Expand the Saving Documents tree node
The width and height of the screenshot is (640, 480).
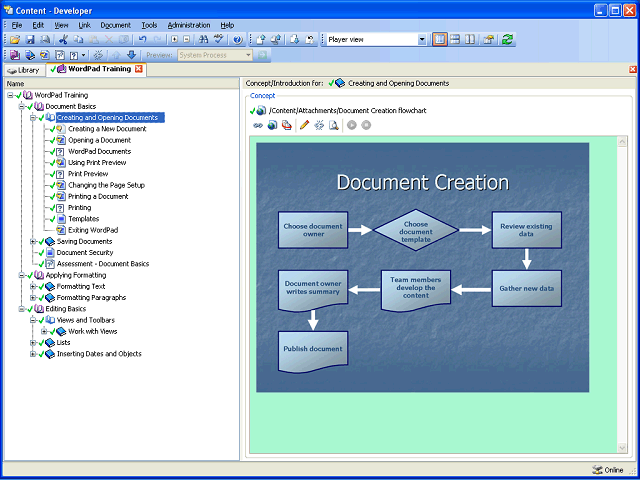33,241
